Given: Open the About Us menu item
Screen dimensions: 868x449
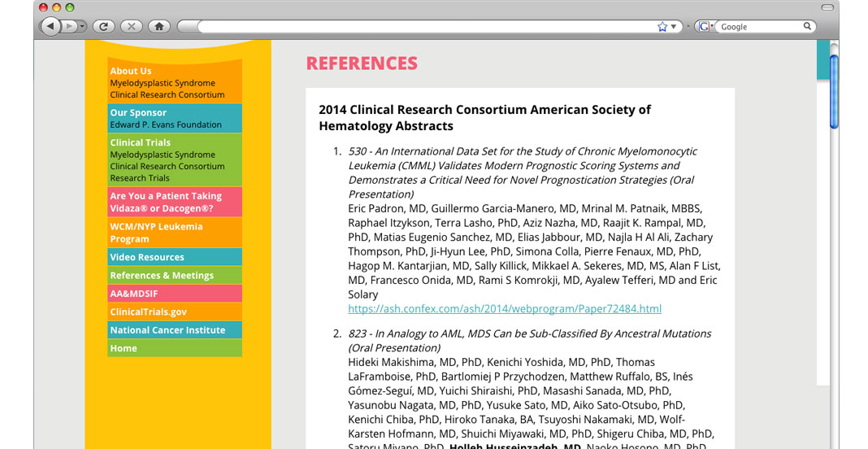Looking at the screenshot, I should (x=175, y=81).
